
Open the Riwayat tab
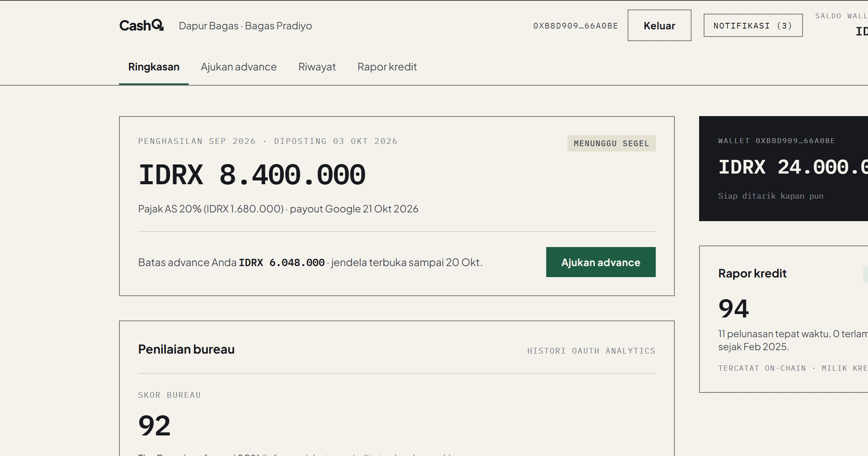[317, 67]
